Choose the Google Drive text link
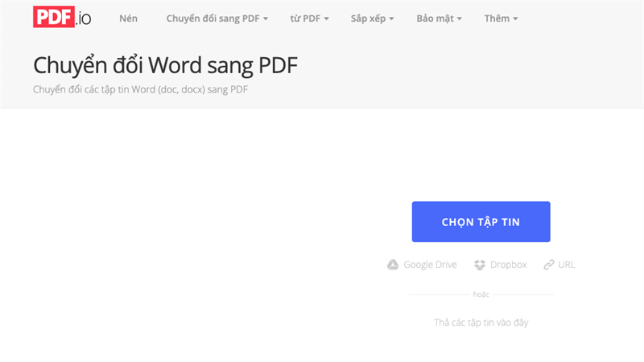This screenshot has width=644, height=362. tap(430, 265)
